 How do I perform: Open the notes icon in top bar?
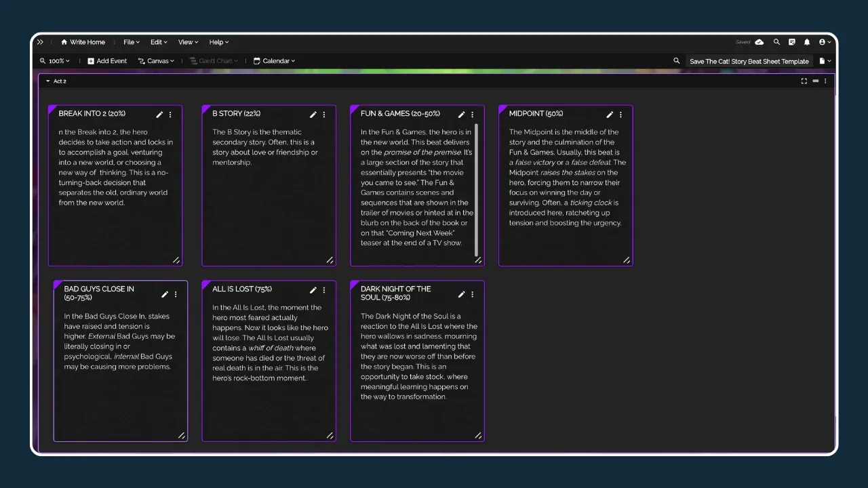coord(792,42)
